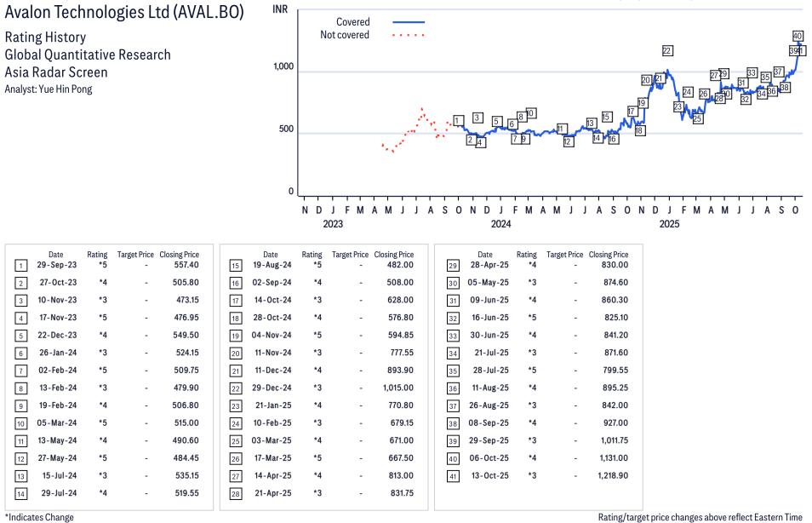Image resolution: width=812 pixels, height=523 pixels.
Task: Select chart marker 3 above the line
Action: click(477, 118)
